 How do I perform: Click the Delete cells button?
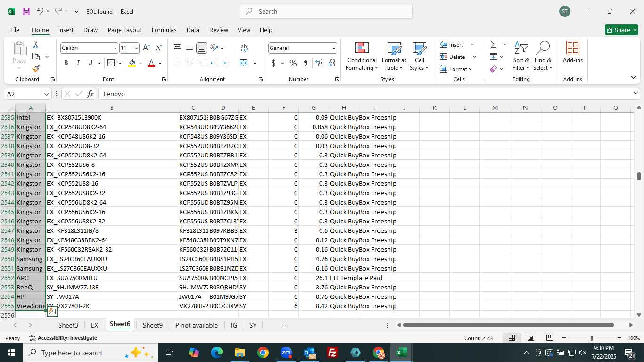[453, 57]
